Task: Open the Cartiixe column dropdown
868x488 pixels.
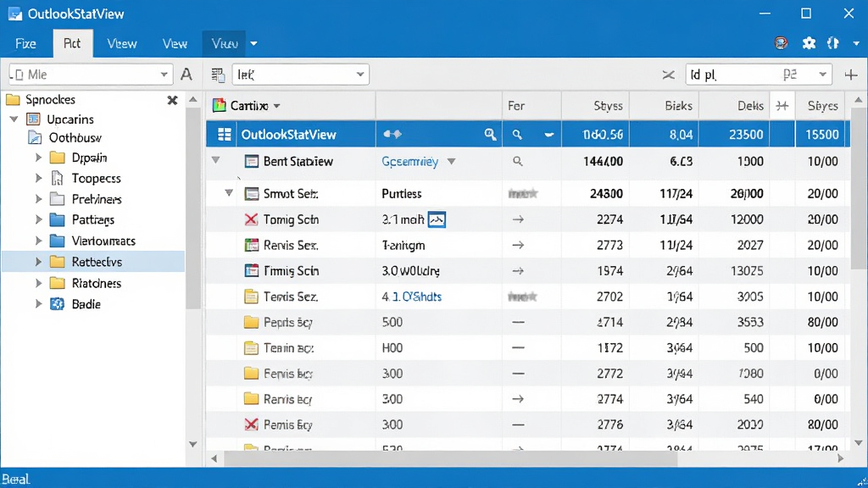Action: (277, 106)
